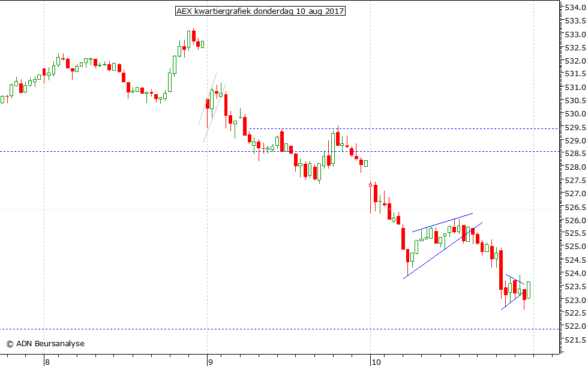Click the 529.5 price axis label

(575, 128)
